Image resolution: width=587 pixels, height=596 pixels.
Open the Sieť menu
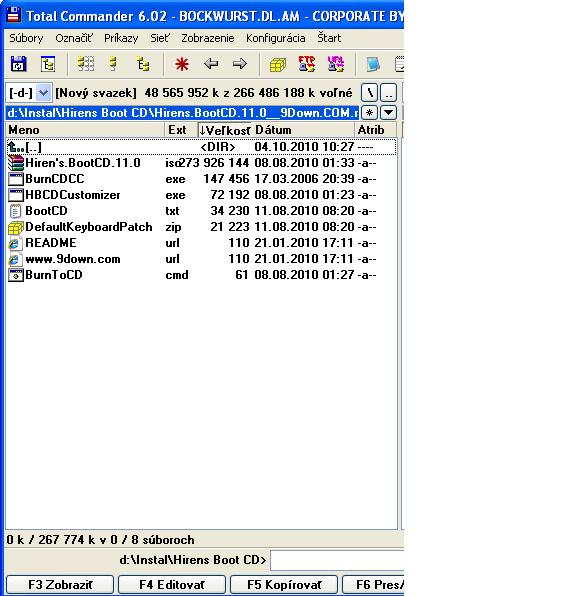point(160,38)
